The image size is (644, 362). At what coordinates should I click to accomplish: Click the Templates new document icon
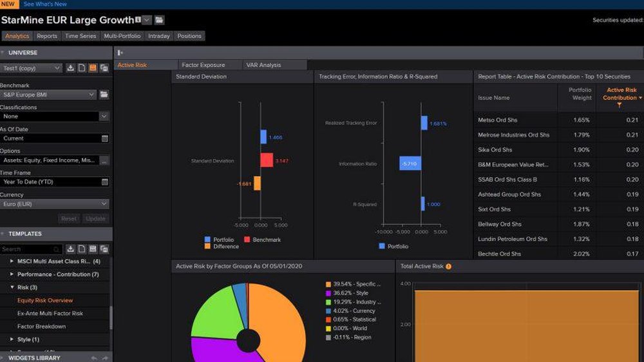pos(82,249)
